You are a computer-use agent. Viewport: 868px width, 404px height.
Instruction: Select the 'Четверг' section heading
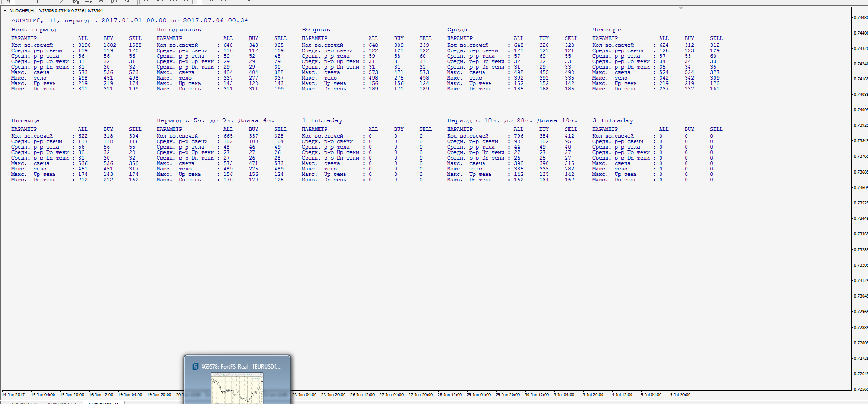click(x=607, y=30)
